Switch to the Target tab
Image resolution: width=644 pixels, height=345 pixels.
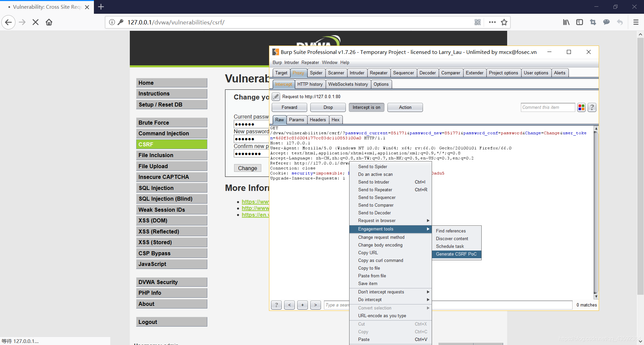point(281,73)
